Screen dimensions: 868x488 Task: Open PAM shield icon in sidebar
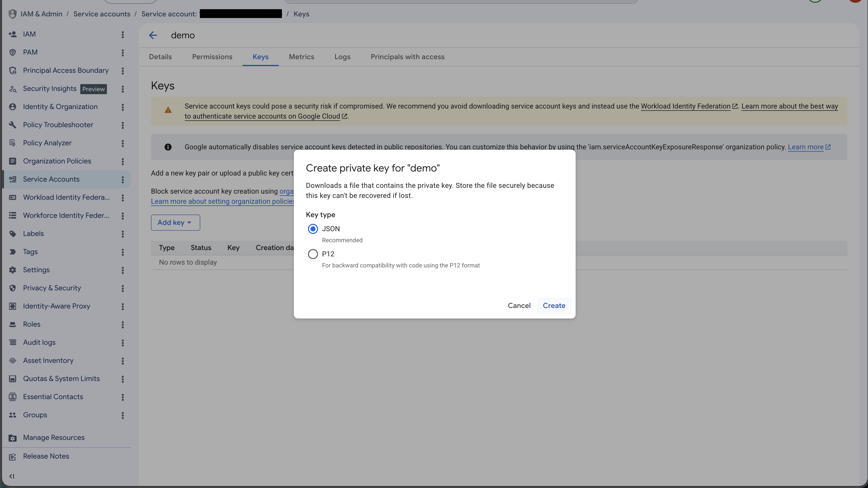[x=13, y=52]
